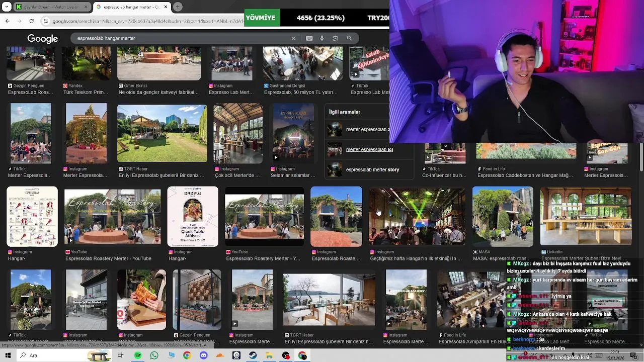Open a new browser tab
The image size is (644, 362).
point(178,7)
